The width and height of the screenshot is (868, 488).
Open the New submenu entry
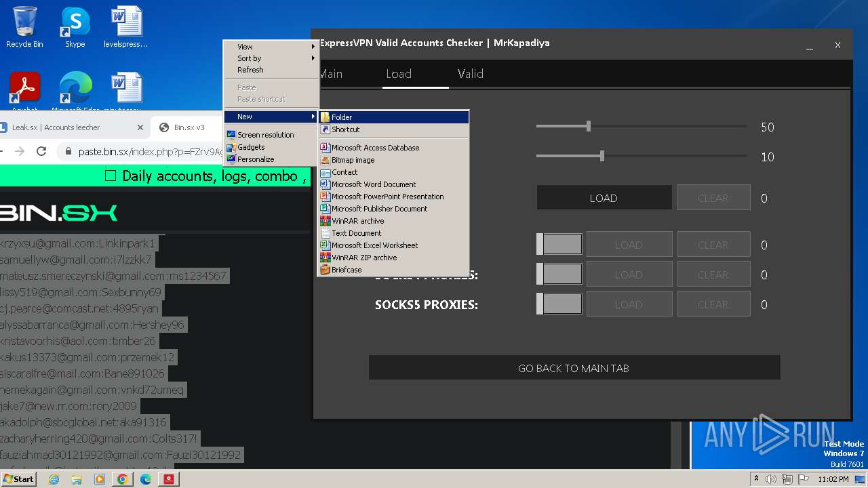(271, 117)
